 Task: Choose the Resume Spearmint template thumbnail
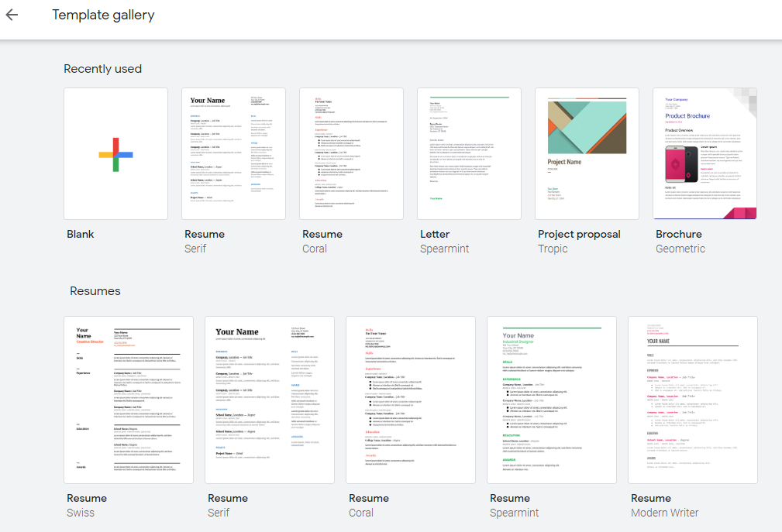click(x=552, y=400)
